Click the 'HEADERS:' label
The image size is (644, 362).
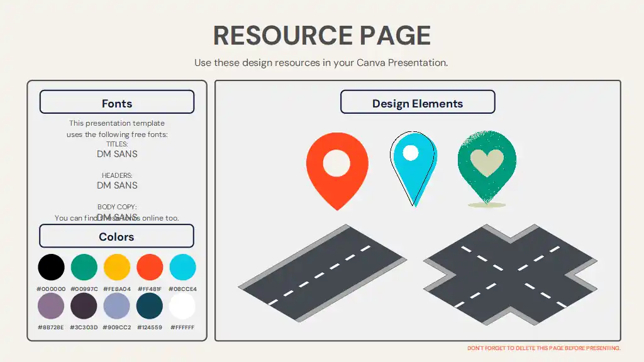point(117,175)
